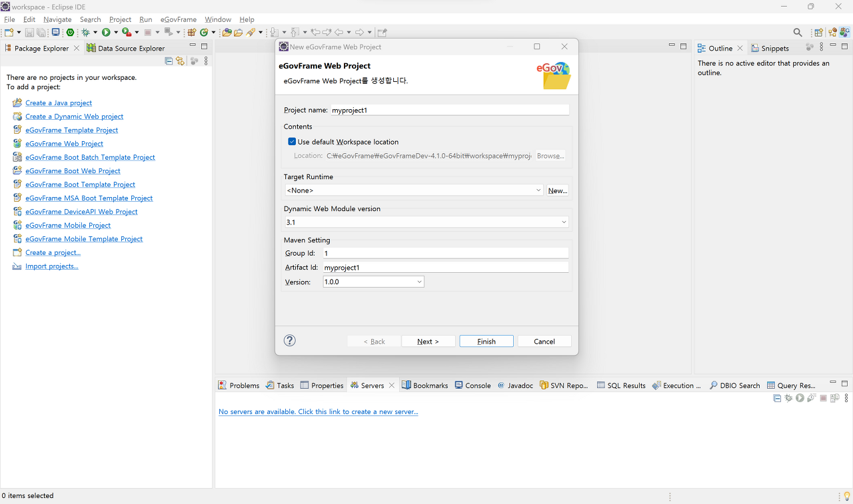Click the Forward navigation arrow icon

[x=360, y=32]
